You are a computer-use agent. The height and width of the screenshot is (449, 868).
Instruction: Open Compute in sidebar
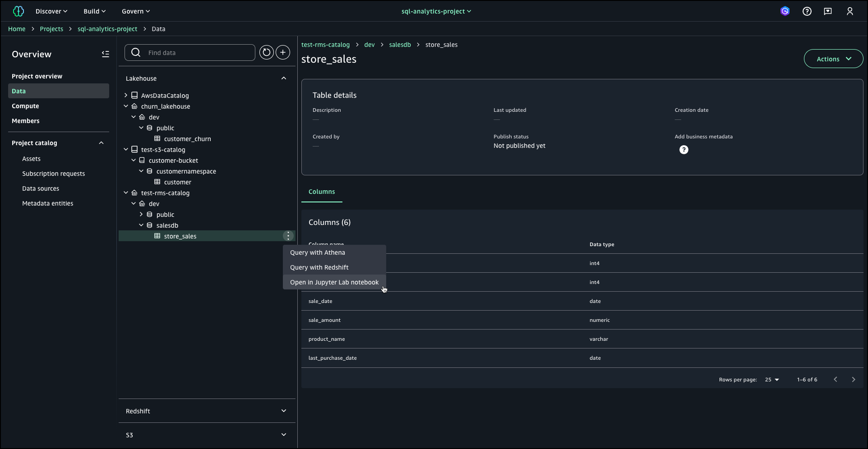pos(25,106)
